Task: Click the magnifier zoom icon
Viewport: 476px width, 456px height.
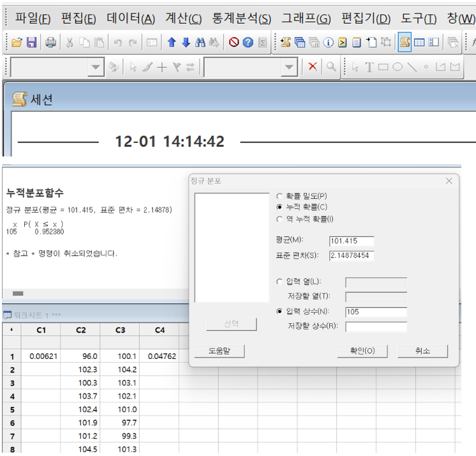Action: pyautogui.click(x=331, y=66)
